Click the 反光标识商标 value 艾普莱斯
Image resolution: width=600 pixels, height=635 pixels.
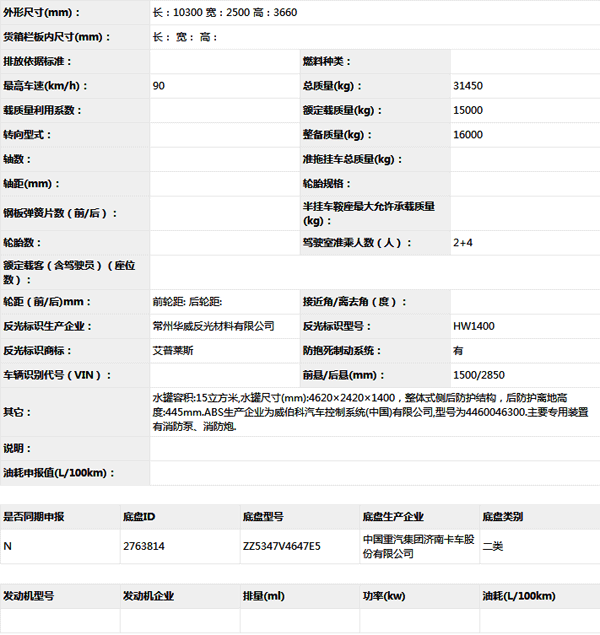(176, 350)
